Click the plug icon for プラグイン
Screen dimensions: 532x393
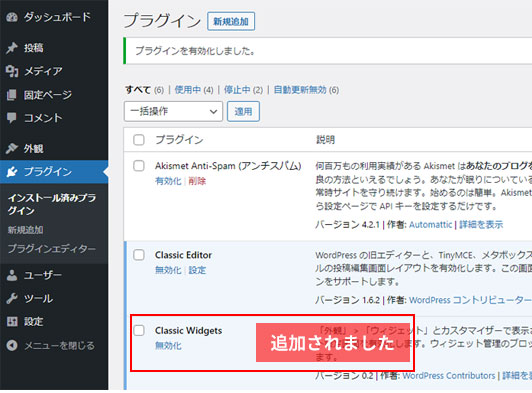(x=12, y=172)
